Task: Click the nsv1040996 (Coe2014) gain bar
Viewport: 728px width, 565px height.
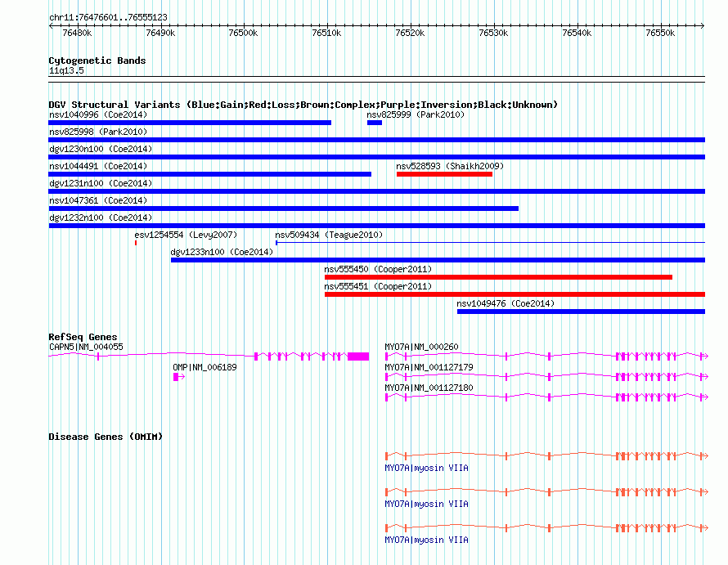Action: [190, 123]
